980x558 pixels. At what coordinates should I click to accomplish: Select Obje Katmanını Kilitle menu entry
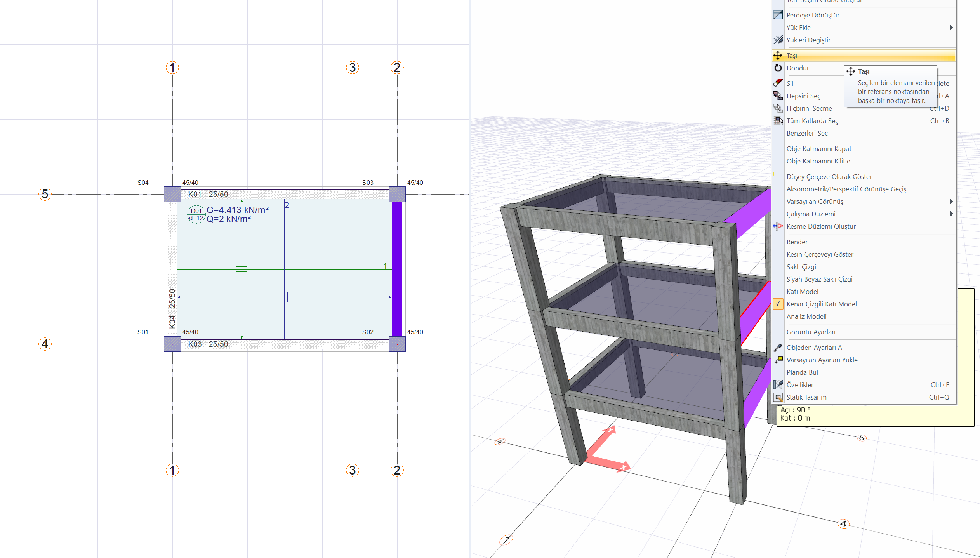[818, 161]
